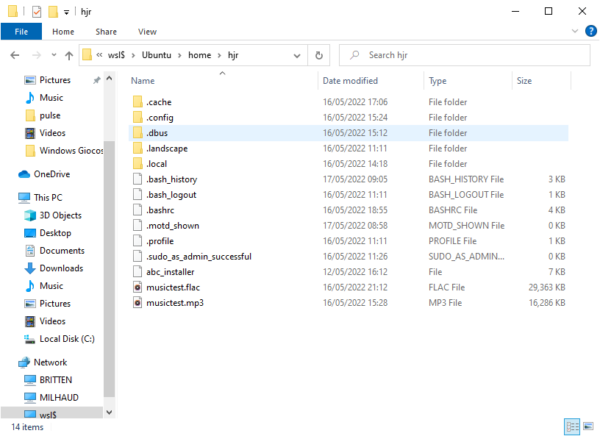Click the Properties quick access icon
The width and height of the screenshot is (600, 436).
[36, 12]
